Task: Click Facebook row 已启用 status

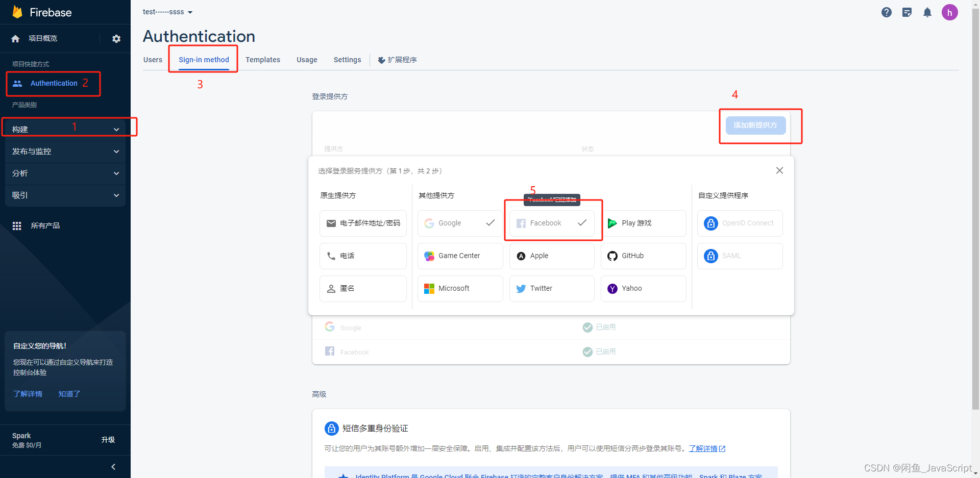Action: (x=599, y=351)
